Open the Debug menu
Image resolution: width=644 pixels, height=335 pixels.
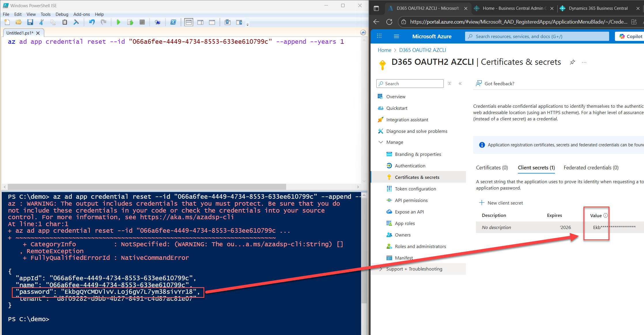(62, 14)
